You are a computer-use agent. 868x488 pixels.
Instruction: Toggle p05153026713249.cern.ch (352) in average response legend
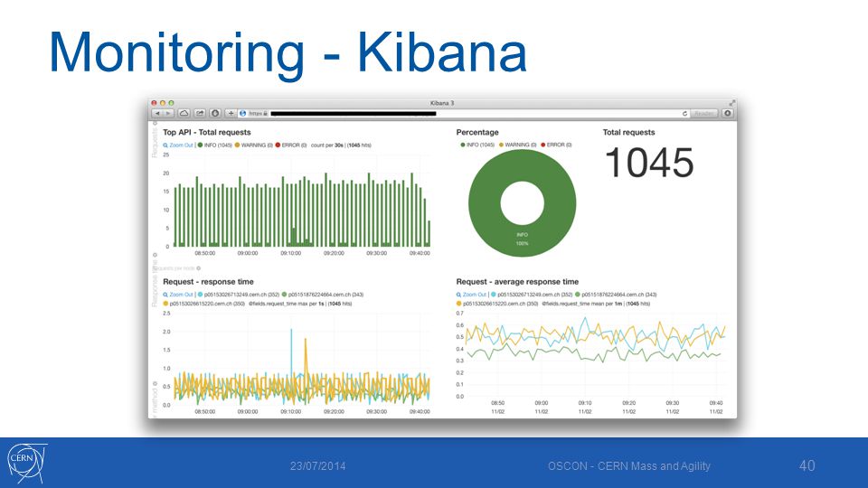click(x=532, y=295)
